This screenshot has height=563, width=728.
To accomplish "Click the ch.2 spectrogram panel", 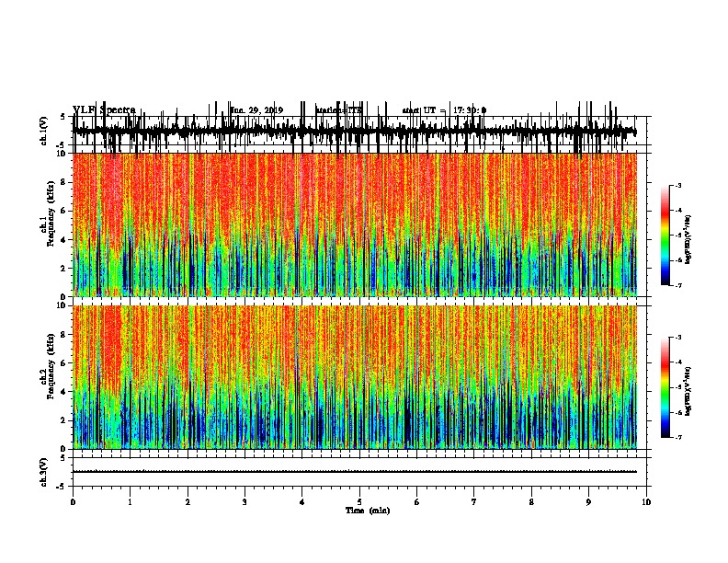I will coord(355,377).
